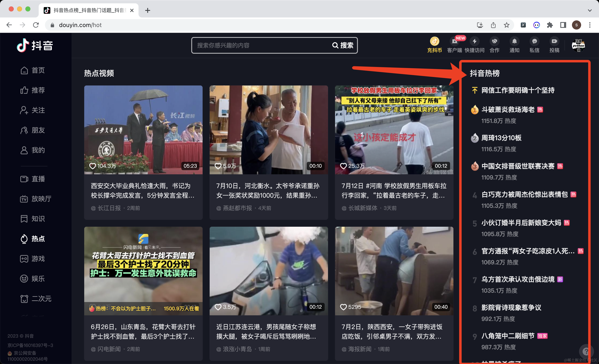
Task: Open 知识 knowledge section
Action: click(x=33, y=219)
